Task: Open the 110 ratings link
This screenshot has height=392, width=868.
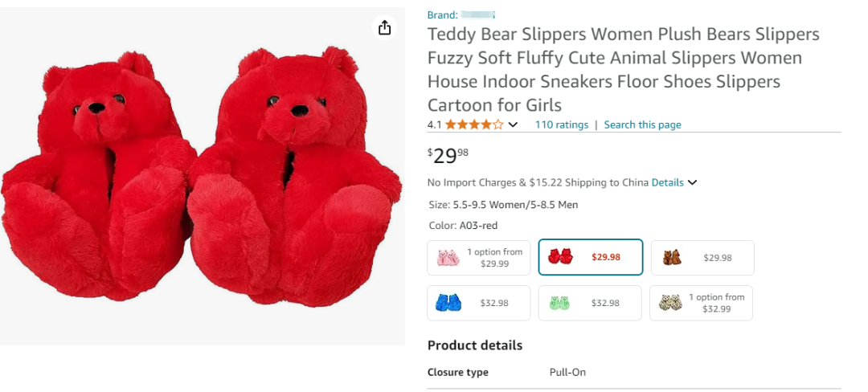Action: 561,125
